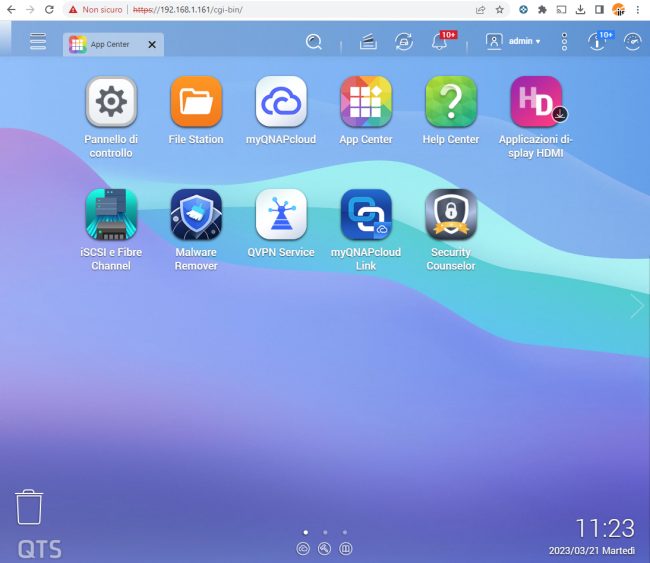Bookmark this page star icon
This screenshot has height=563, width=650.
tap(500, 10)
